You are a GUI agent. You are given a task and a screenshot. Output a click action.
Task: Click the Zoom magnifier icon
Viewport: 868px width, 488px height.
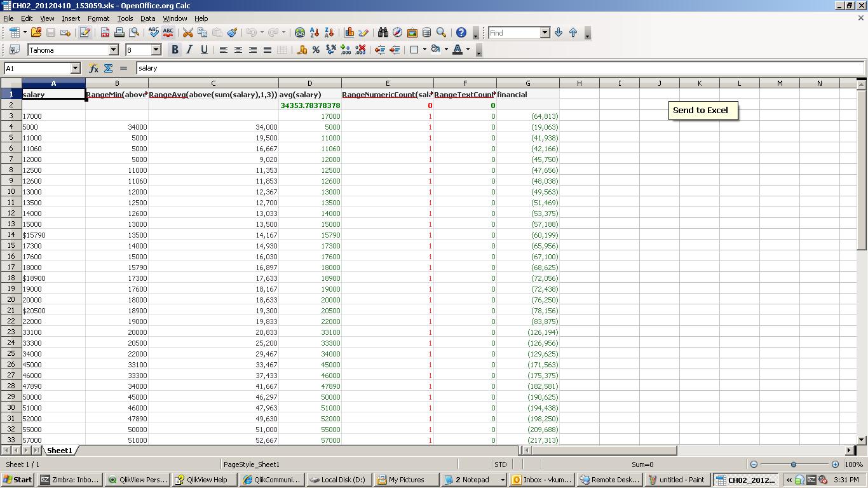point(441,32)
